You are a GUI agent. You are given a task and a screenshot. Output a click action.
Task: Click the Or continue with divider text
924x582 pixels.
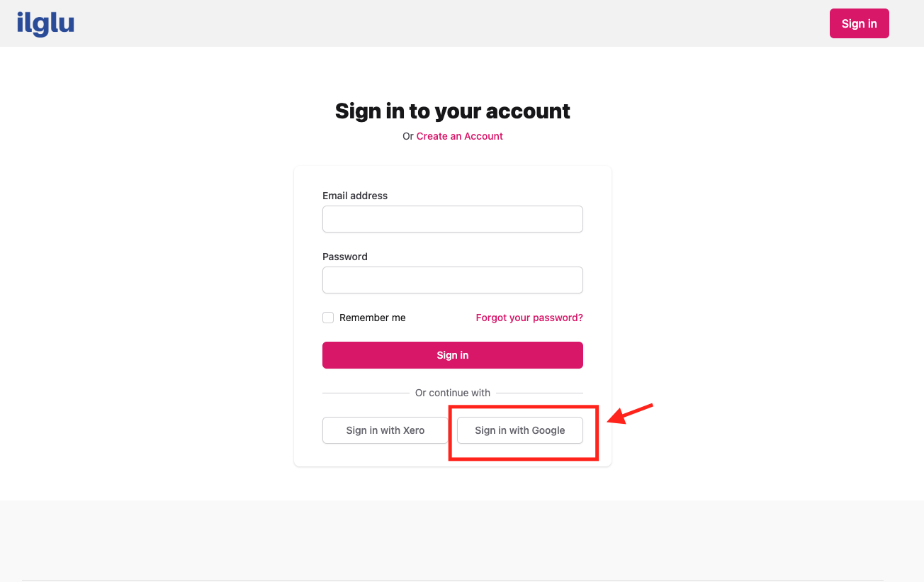(x=453, y=393)
